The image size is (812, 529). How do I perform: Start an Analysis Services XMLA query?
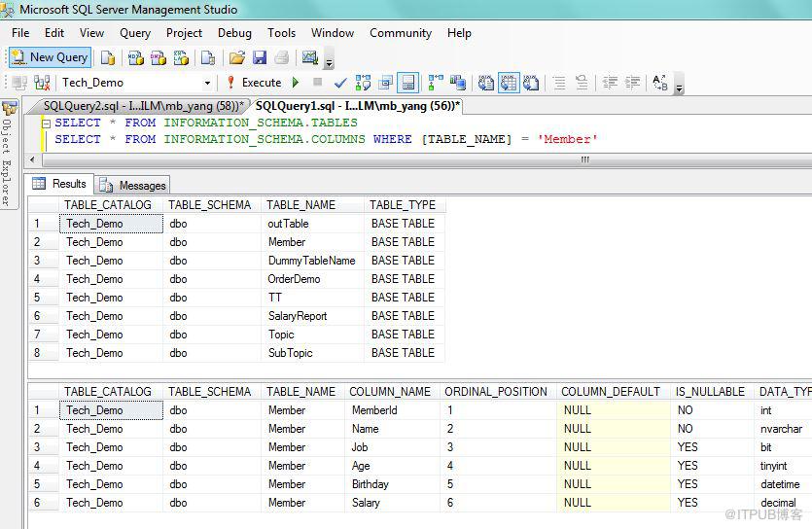[181, 57]
